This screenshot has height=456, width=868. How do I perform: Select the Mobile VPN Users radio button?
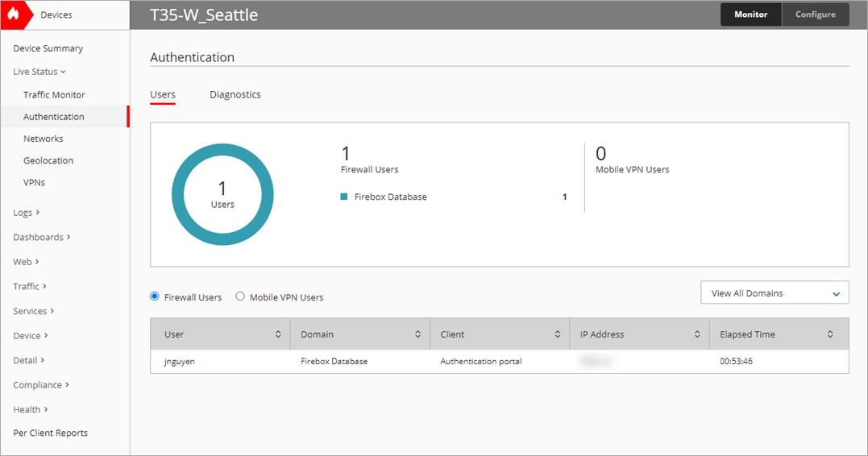(x=239, y=296)
